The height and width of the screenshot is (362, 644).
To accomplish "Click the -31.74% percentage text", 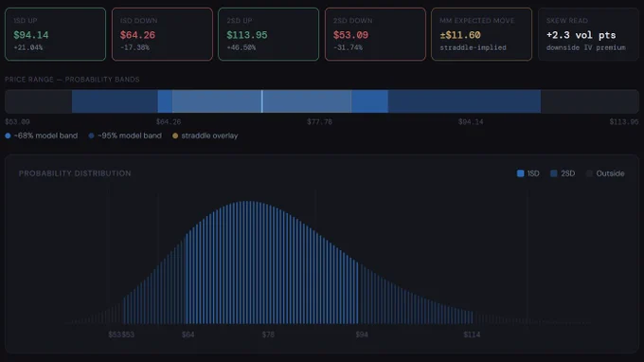I will click(348, 47).
